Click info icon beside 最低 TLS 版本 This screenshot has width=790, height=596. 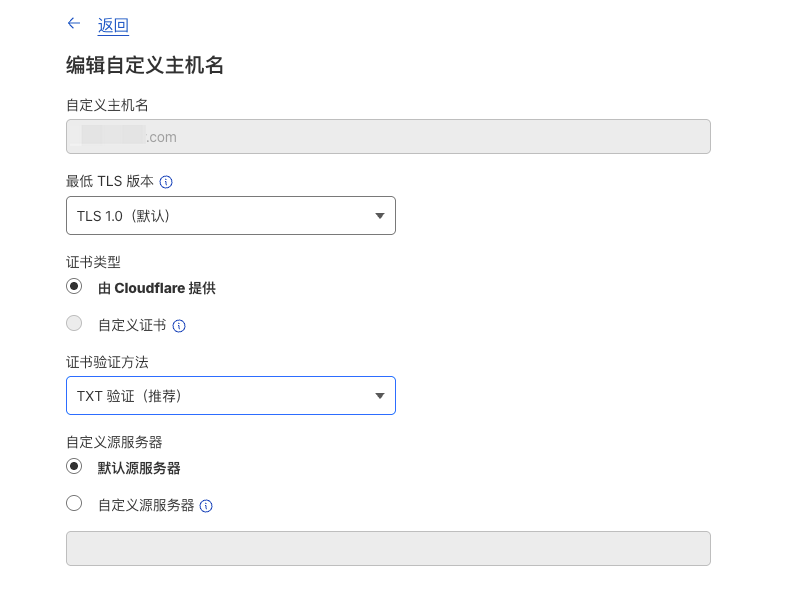[x=166, y=182]
